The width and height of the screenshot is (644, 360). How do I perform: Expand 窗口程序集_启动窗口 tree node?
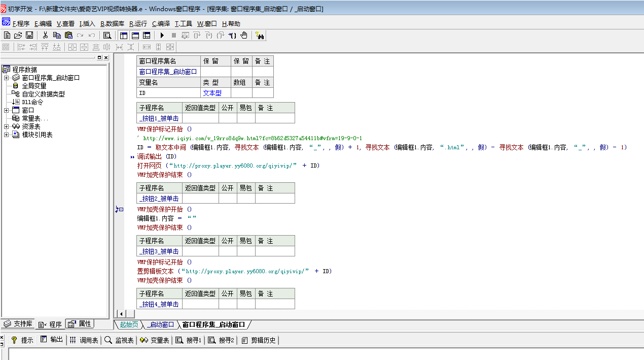point(6,78)
